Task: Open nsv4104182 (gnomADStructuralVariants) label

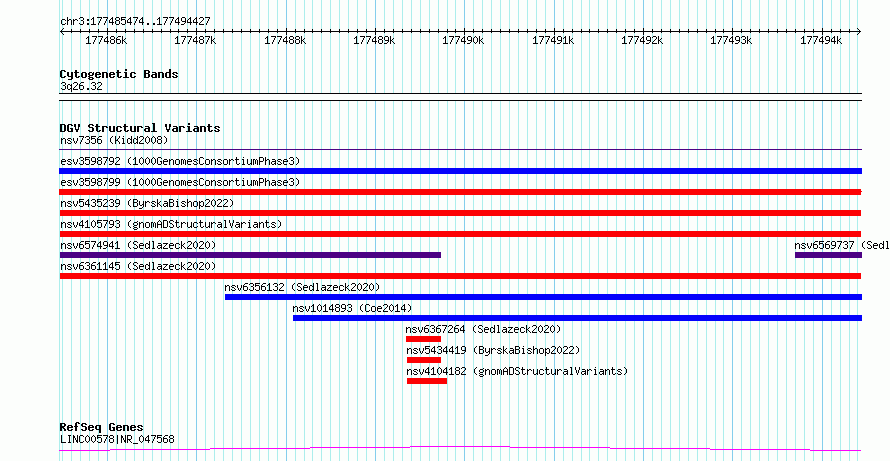Action: pyautogui.click(x=517, y=371)
